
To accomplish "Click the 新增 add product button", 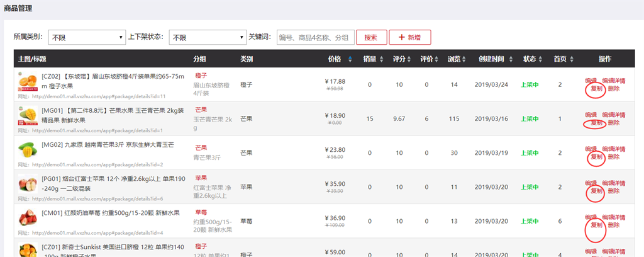I will (x=409, y=38).
